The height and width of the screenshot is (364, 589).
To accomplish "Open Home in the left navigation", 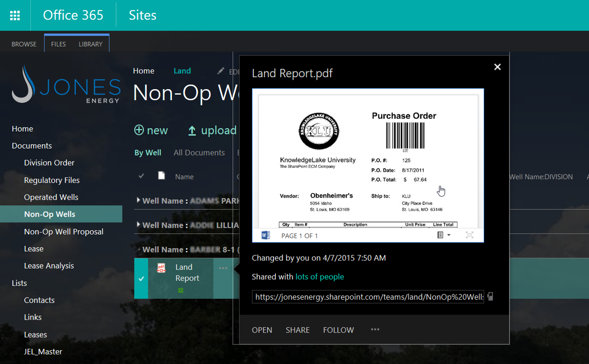I will 22,129.
